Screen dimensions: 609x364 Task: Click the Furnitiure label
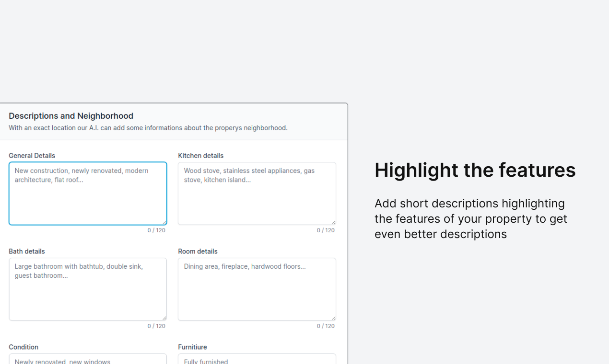pyautogui.click(x=192, y=347)
